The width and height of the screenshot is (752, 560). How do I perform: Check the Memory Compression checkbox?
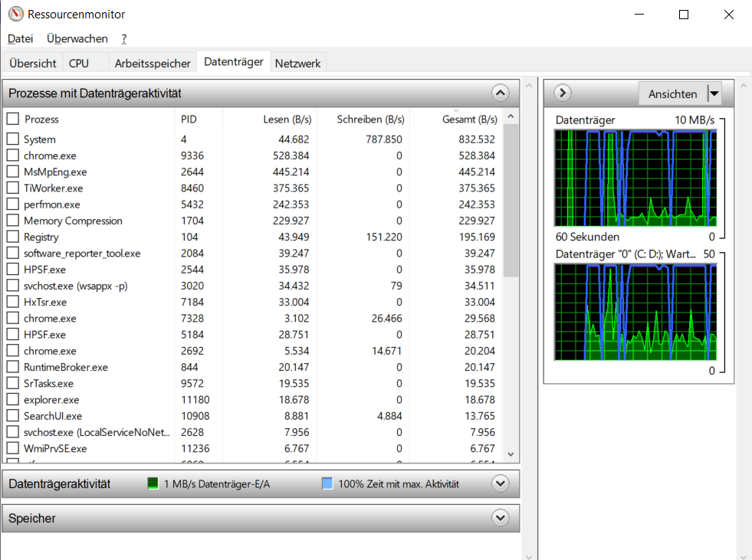click(13, 221)
